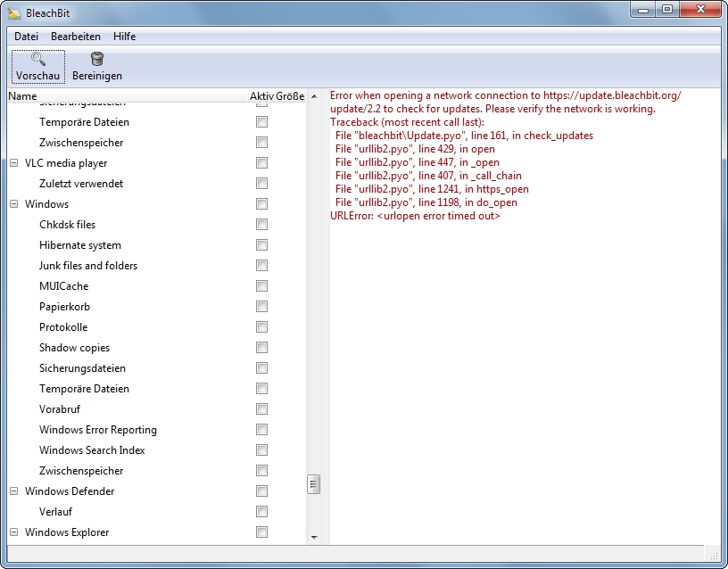Screen dimensions: 728x569
Task: Check the Vorabruf option
Action: tap(262, 408)
